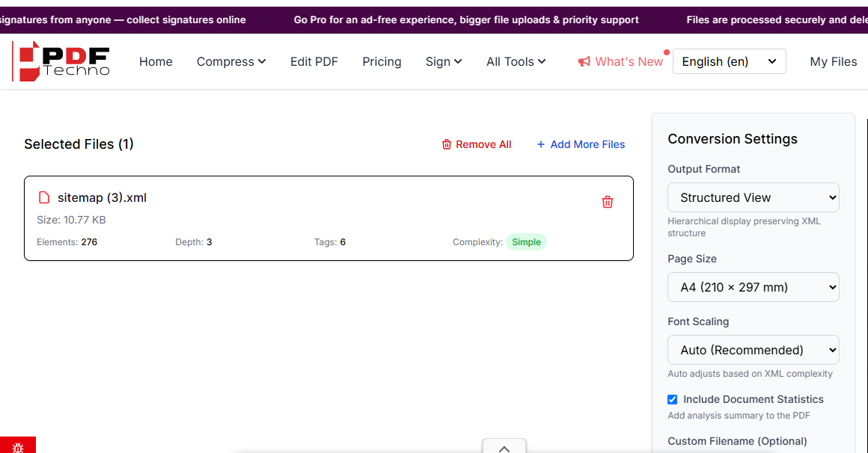The image size is (868, 453).
Task: Click the Tags: 6 value
Action: 343,241
